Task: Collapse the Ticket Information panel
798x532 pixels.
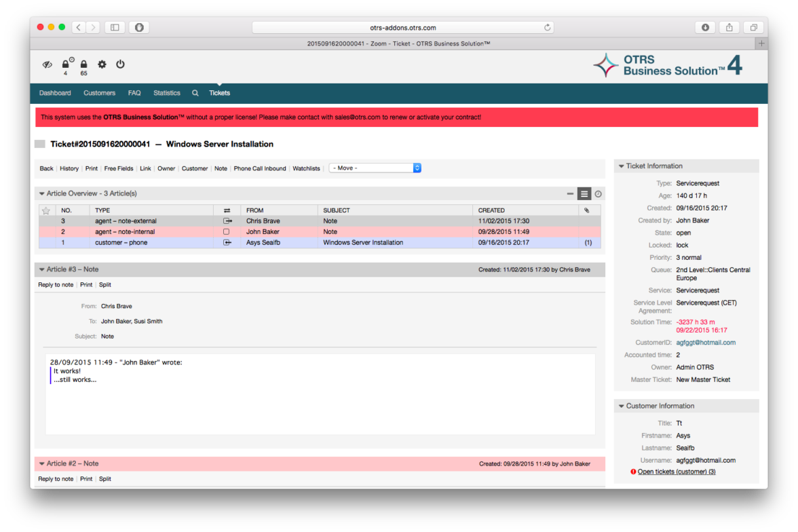Action: (621, 166)
